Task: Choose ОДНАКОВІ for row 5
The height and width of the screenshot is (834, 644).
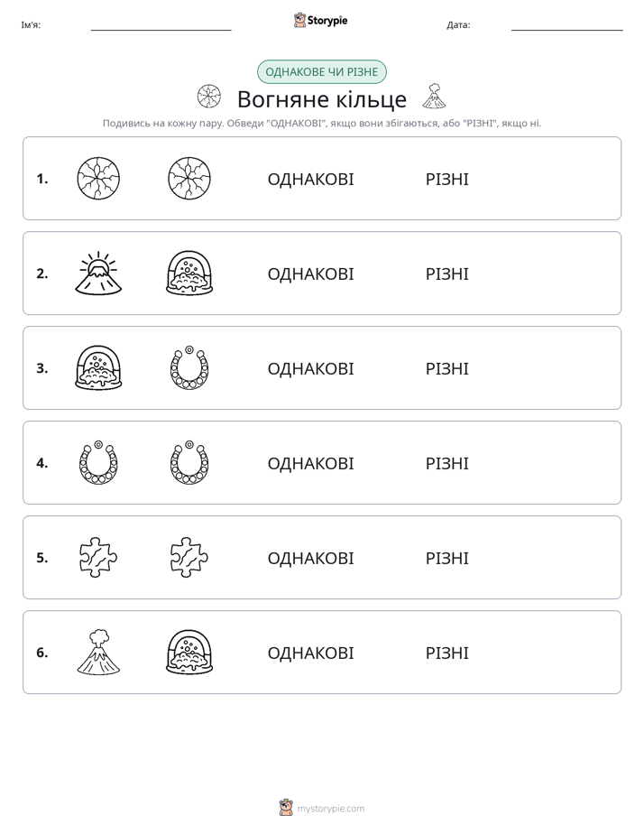Action: click(310, 558)
